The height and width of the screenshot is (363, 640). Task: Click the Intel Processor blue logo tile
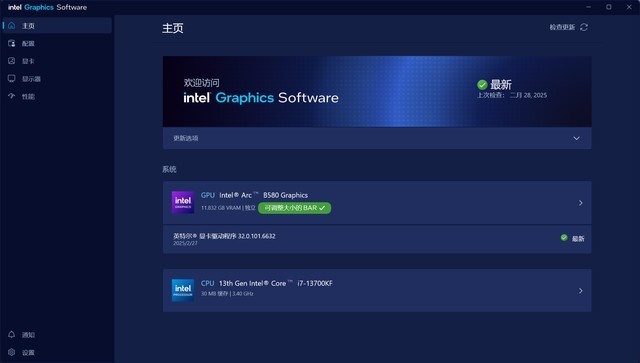coord(183,290)
